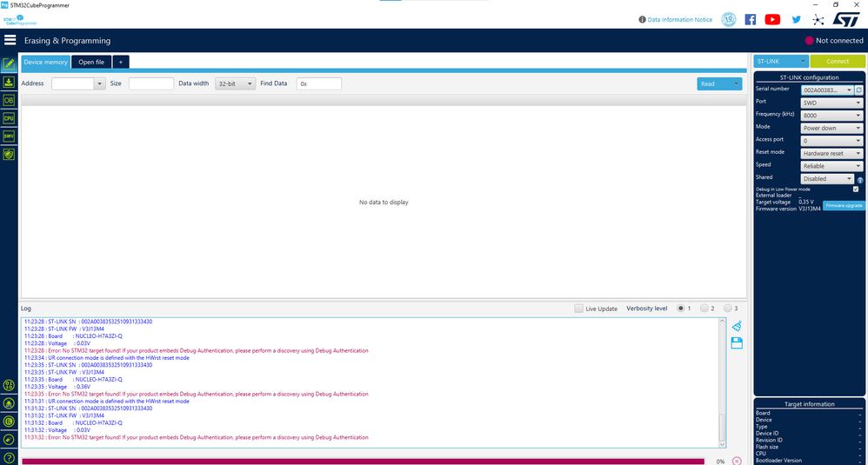Click the anniversary badge icon
868x465 pixels.
[729, 19]
